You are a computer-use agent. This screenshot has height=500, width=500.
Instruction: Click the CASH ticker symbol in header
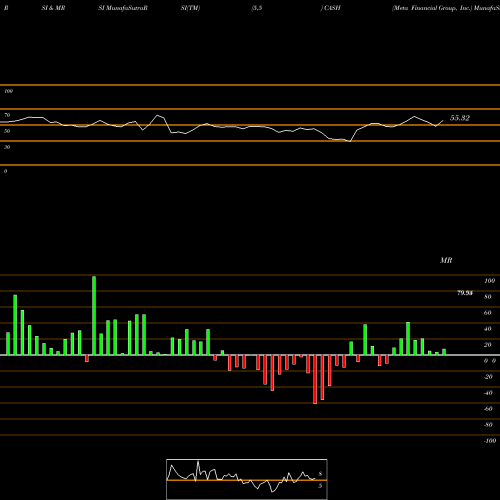coord(332,8)
